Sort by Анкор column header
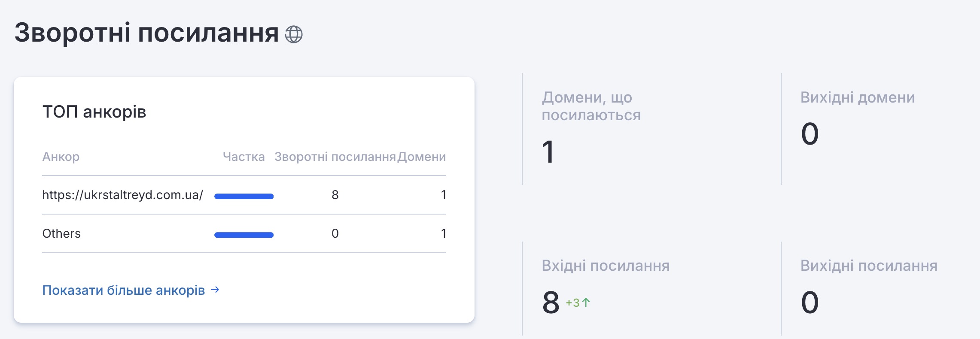 point(61,157)
